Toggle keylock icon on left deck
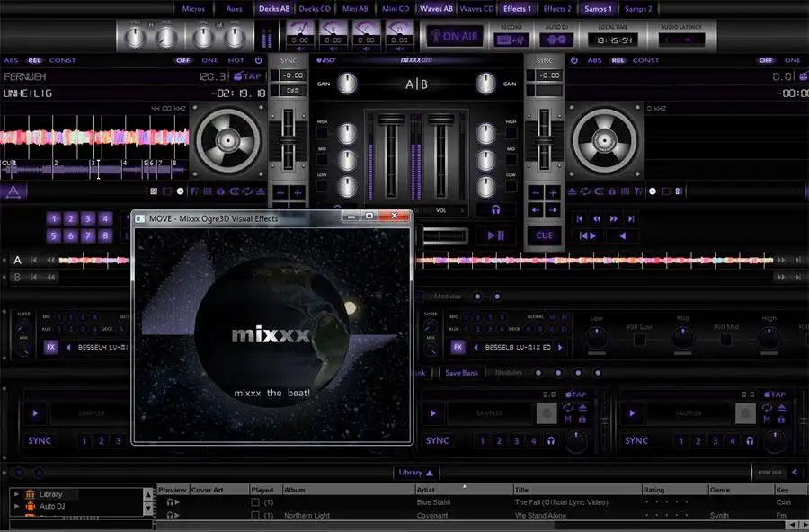This screenshot has height=532, width=809. [220, 191]
